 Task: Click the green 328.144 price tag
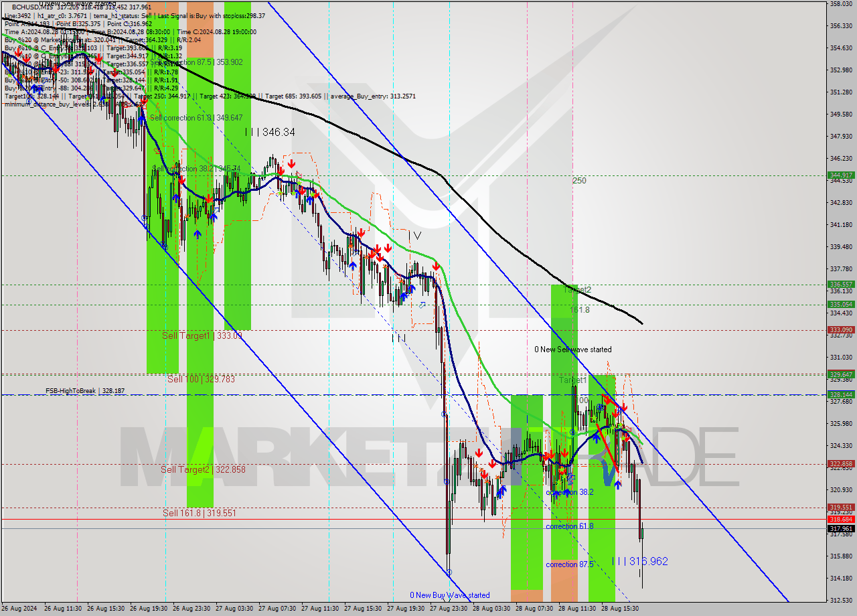coord(841,394)
